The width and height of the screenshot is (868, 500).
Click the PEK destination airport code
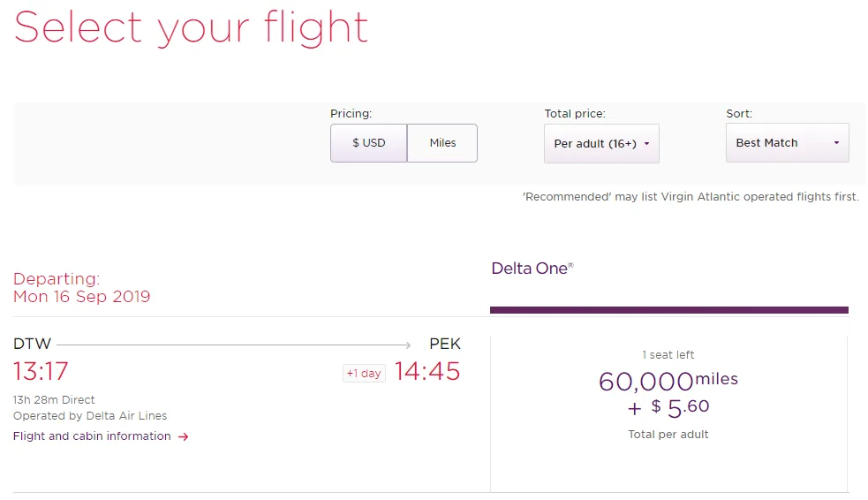click(445, 344)
